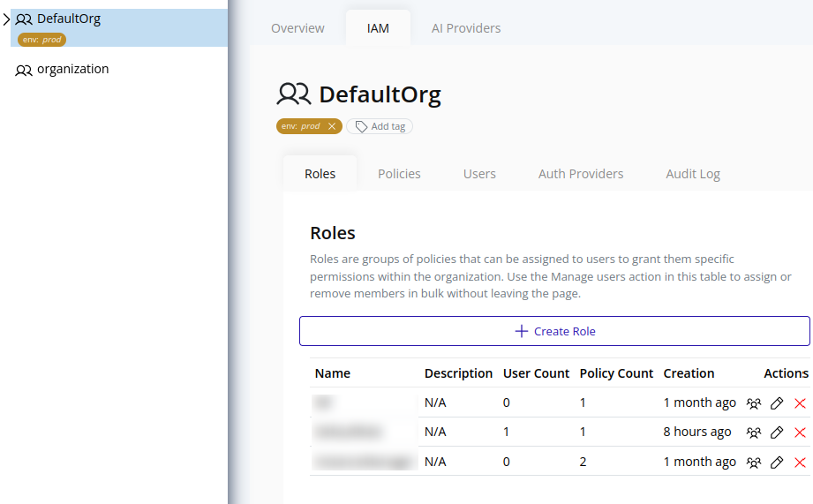
Task: Open the Policies sub-tab
Action: pos(399,174)
